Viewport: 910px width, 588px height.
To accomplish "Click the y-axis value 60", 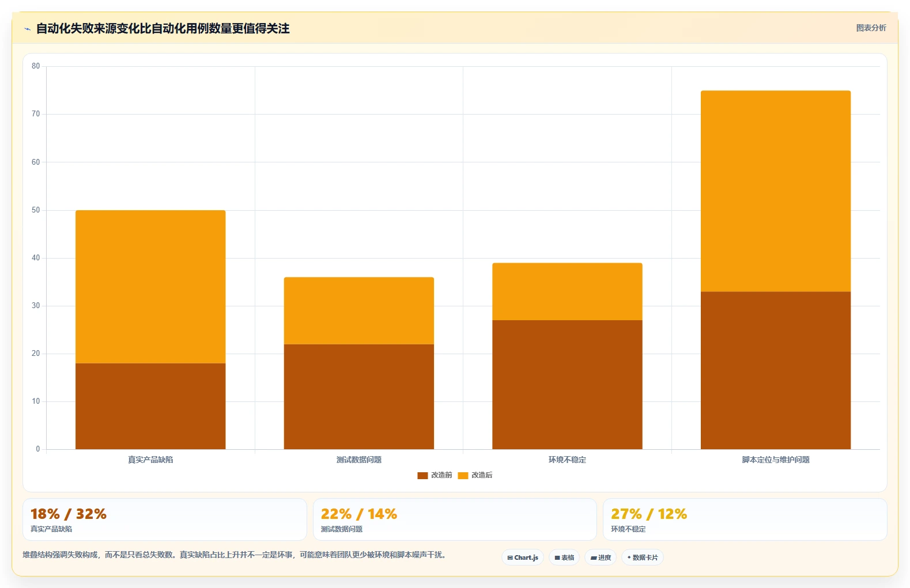I will [x=36, y=162].
